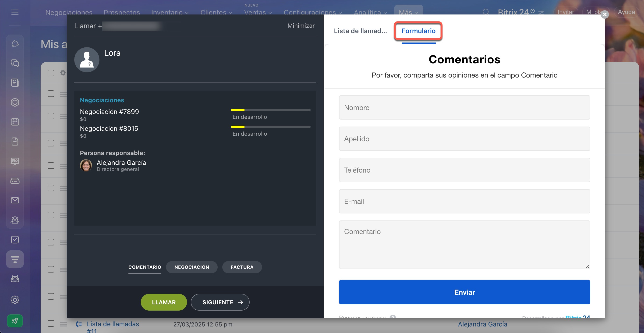644x333 pixels.
Task: Check the fifth row checkbox in activities list
Action: coord(51,188)
